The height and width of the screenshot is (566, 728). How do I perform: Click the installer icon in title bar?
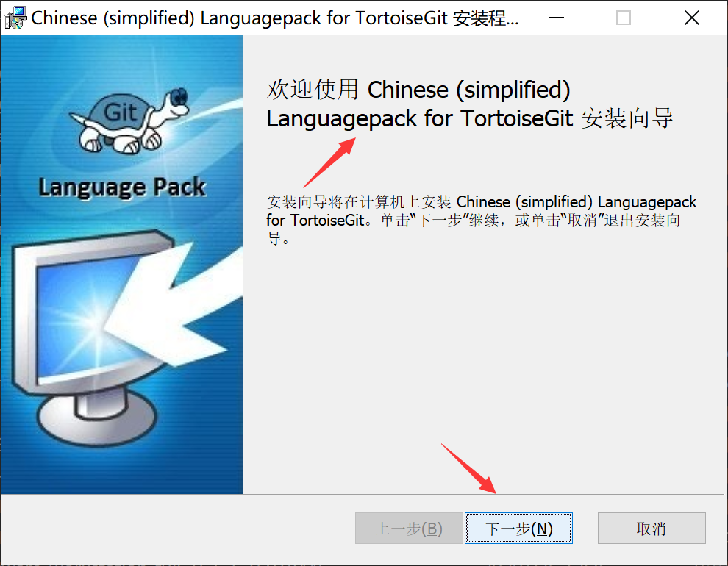(15, 18)
